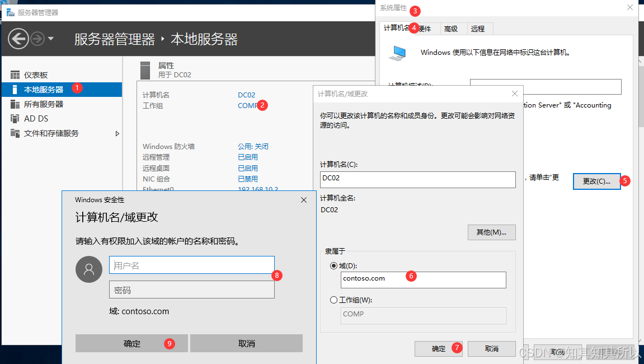Click the workgroup COMP link
Viewport: 644px width, 364px height.
pyautogui.click(x=248, y=106)
